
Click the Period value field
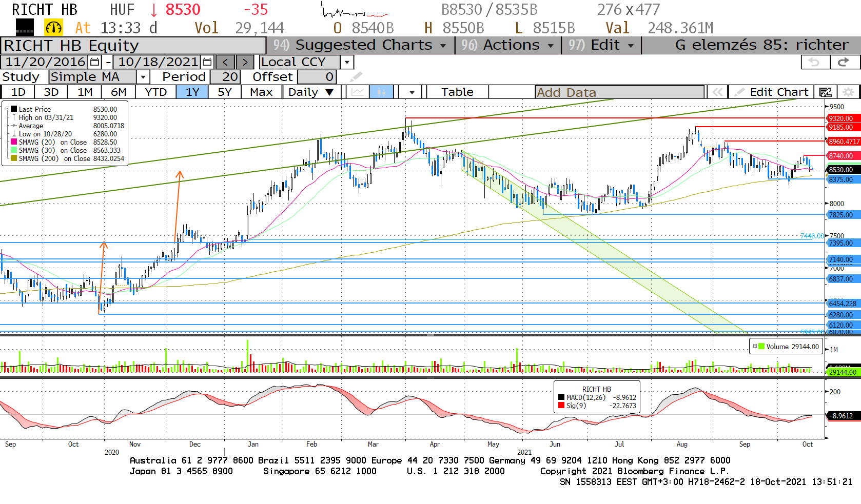click(x=224, y=77)
